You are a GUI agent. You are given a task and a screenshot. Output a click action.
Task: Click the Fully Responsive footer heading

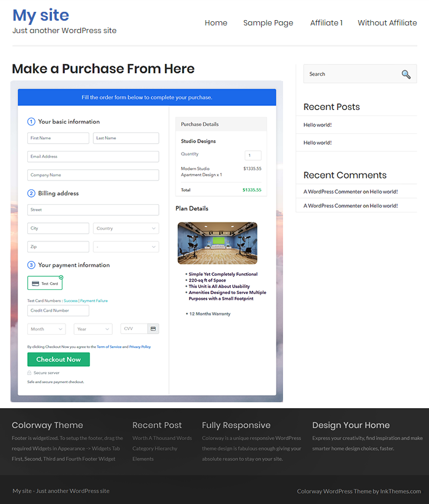(x=236, y=425)
